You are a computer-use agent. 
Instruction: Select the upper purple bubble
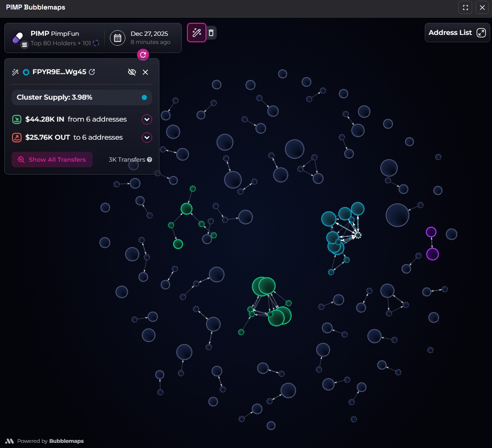431,232
